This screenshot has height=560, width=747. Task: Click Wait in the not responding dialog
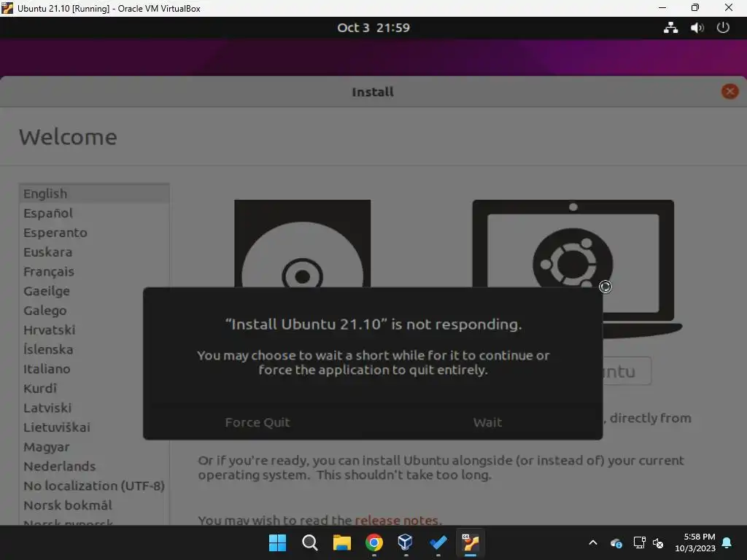point(487,422)
